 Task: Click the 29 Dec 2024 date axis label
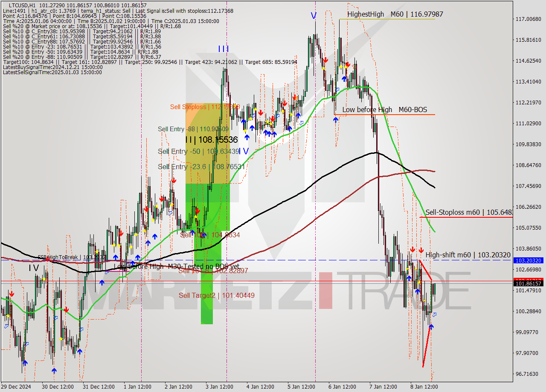[x=16, y=386]
